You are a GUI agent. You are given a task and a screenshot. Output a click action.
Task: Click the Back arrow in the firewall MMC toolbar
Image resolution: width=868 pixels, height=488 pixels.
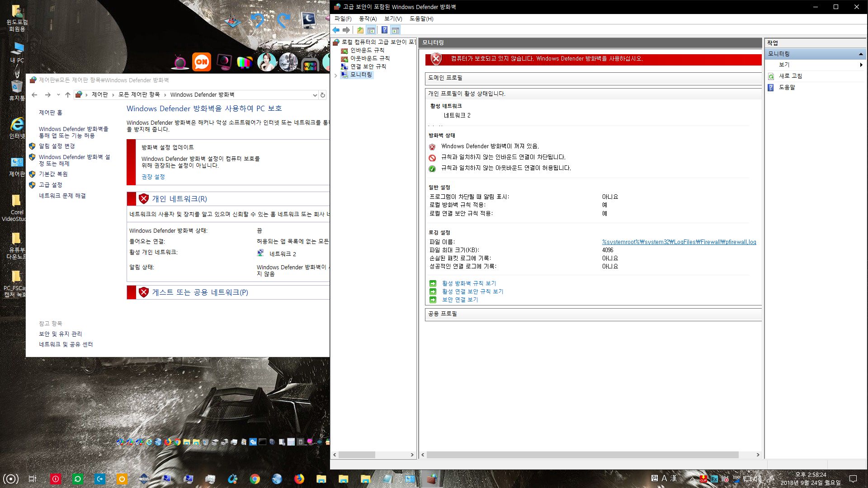336,30
